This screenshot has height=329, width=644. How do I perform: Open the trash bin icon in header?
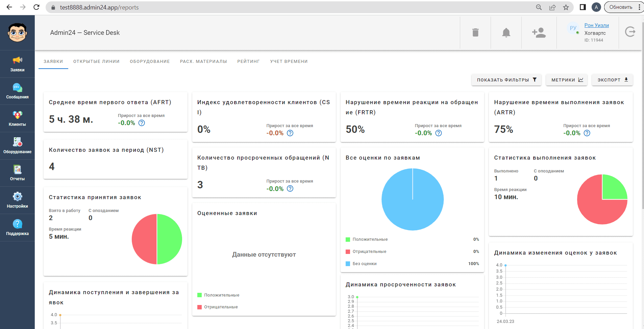475,32
